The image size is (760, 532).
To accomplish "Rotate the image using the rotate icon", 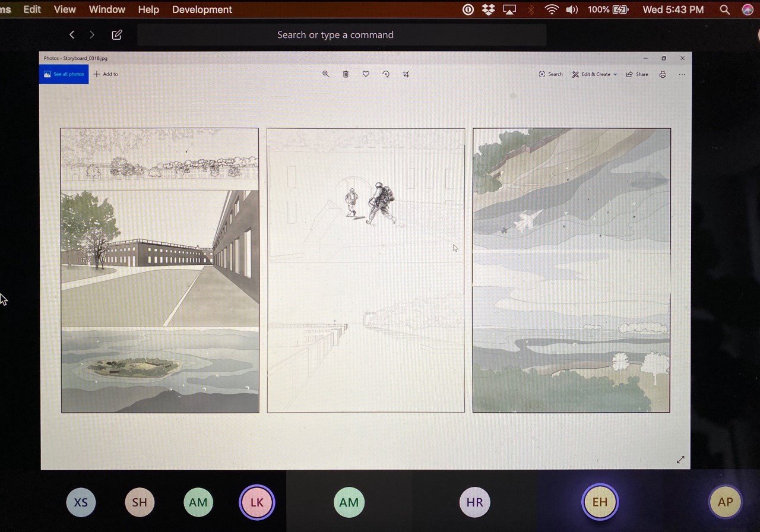I will (x=386, y=74).
